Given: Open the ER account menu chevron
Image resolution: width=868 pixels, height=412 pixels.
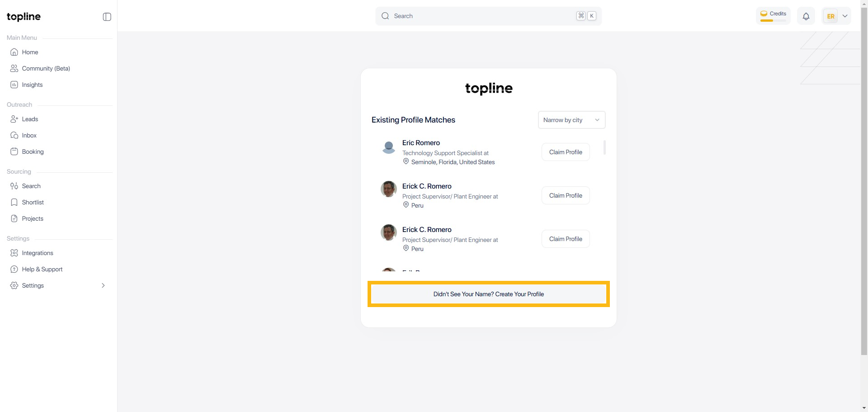Looking at the screenshot, I should [845, 16].
